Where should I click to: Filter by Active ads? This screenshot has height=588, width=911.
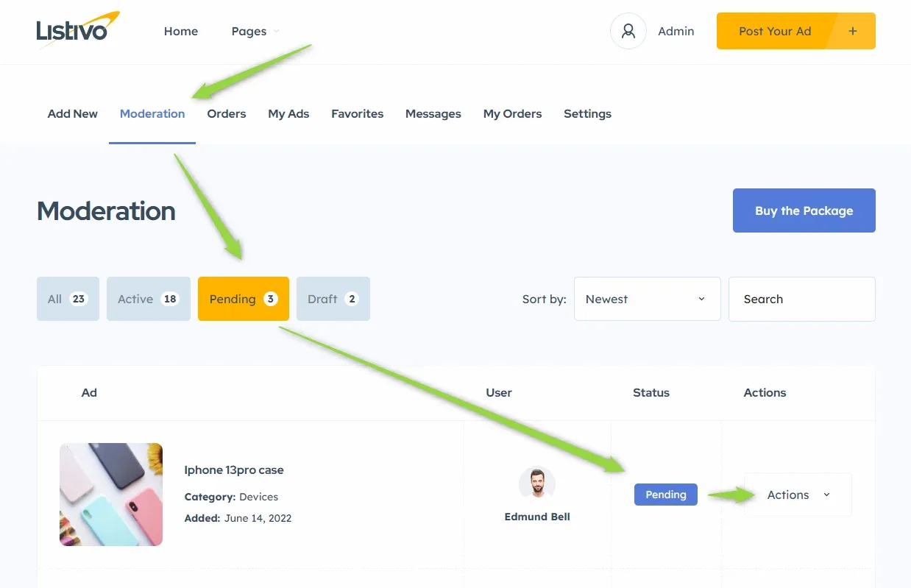point(149,299)
